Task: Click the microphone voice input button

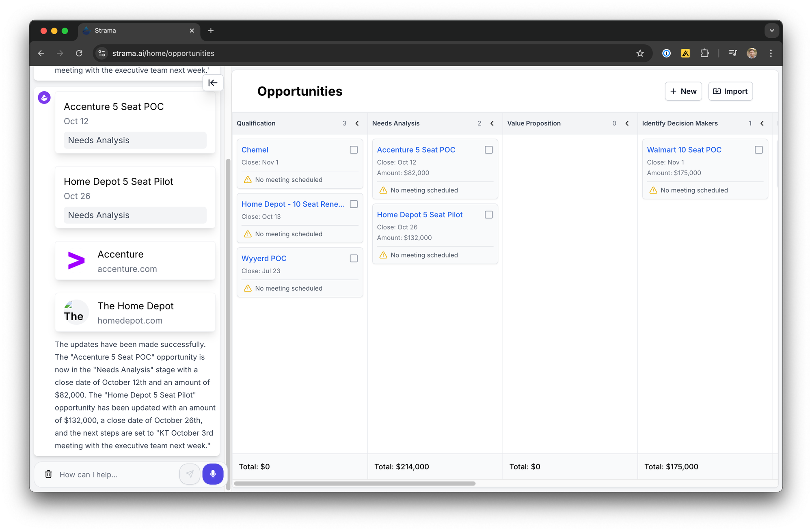Action: [213, 474]
